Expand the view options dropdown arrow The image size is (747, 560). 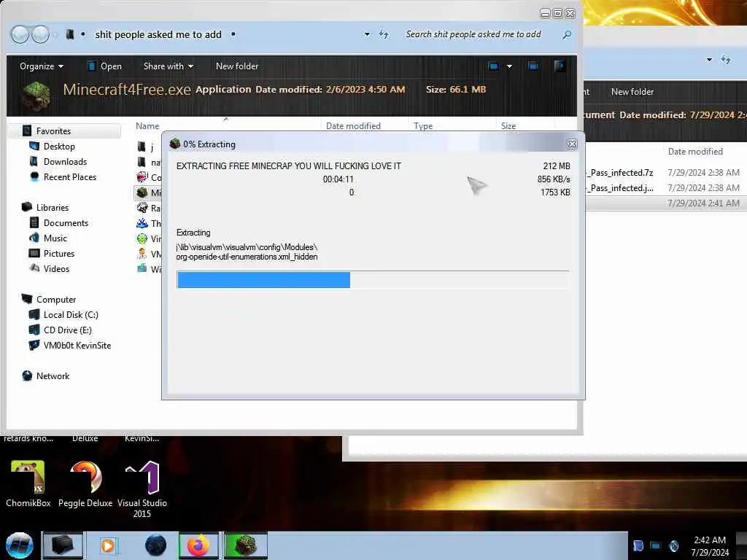pos(509,66)
